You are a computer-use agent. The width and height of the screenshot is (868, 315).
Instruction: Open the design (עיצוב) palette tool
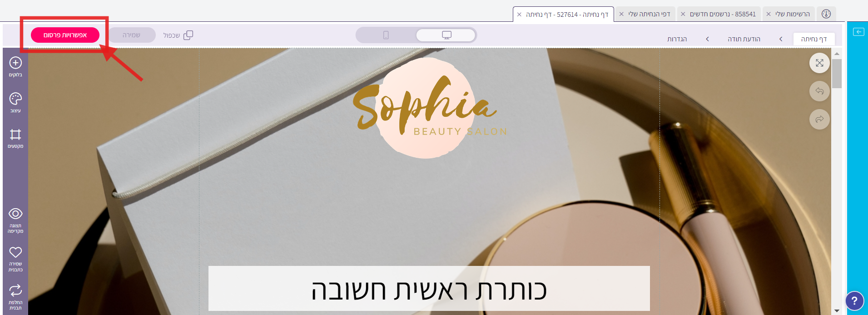(x=15, y=103)
